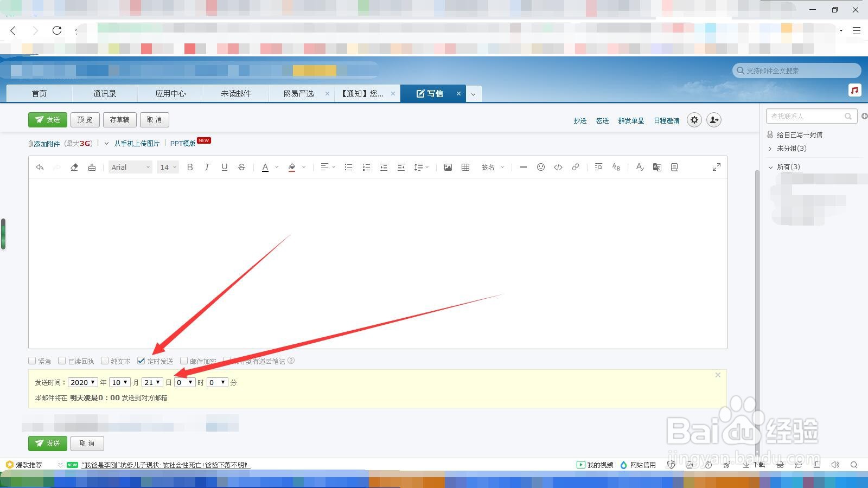Open the font color picker
This screenshot has width=868, height=488.
[269, 168]
